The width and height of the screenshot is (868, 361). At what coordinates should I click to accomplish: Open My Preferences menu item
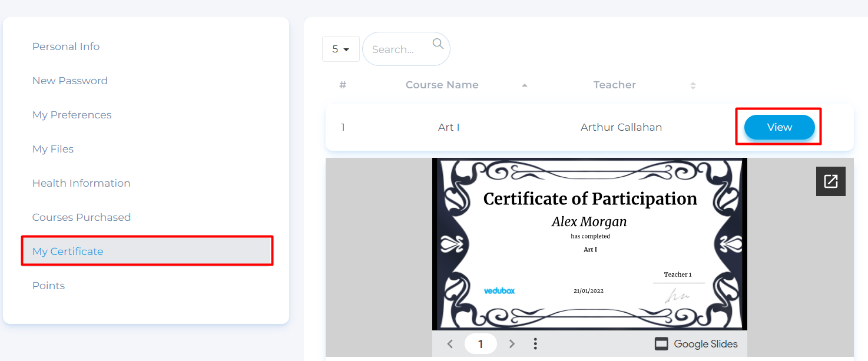72,115
